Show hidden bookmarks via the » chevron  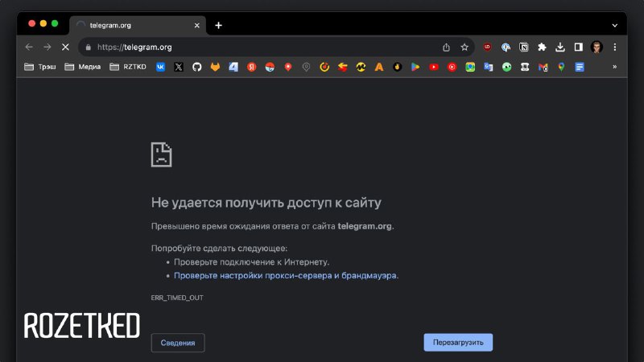[x=615, y=67]
